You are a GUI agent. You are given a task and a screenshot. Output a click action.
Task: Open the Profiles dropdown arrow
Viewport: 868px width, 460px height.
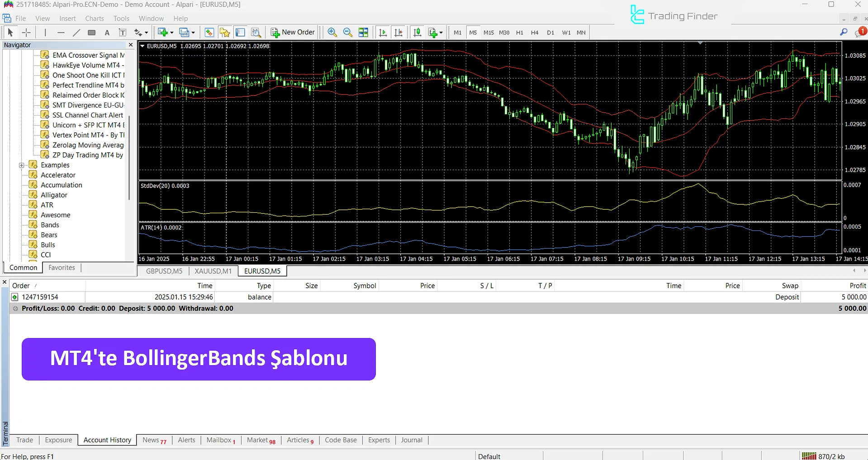[x=193, y=33]
